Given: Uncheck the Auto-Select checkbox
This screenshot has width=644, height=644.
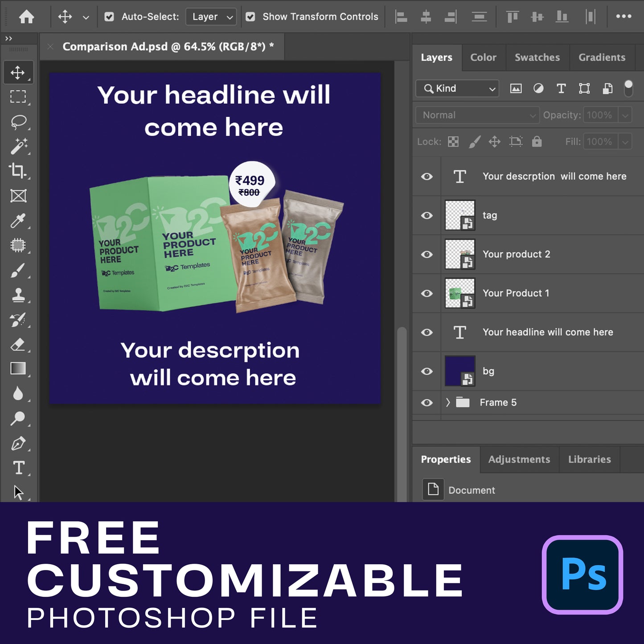Looking at the screenshot, I should click(109, 17).
